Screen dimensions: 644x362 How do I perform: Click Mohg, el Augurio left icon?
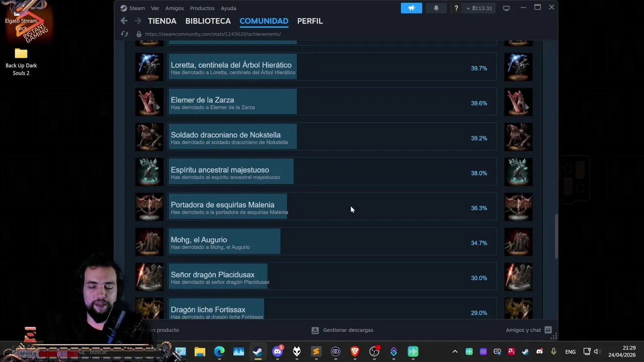[x=149, y=242]
